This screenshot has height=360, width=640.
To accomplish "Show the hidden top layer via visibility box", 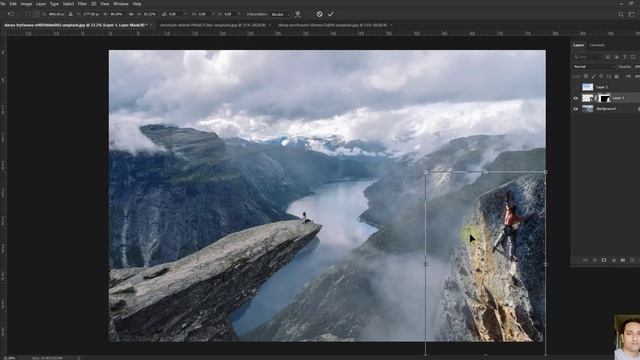I will pos(576,87).
